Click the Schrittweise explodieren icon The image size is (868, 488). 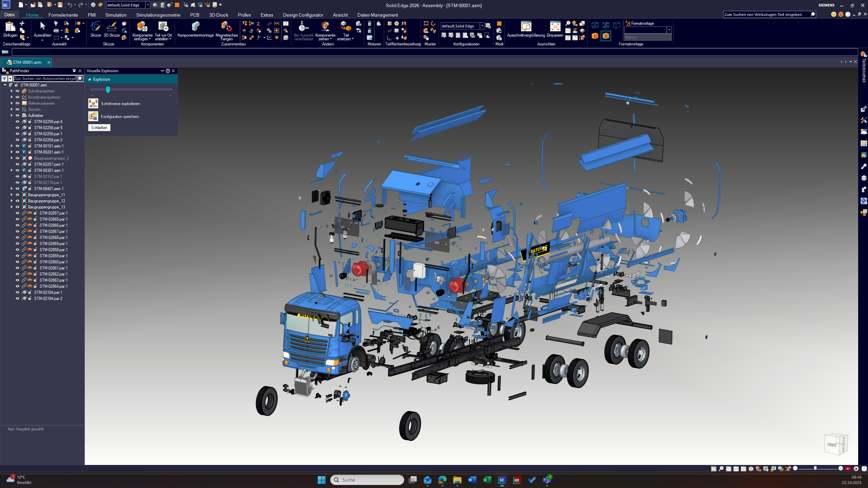tap(93, 103)
